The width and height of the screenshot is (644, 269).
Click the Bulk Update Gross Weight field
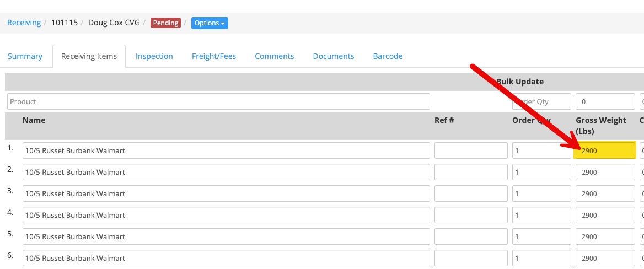coord(605,101)
